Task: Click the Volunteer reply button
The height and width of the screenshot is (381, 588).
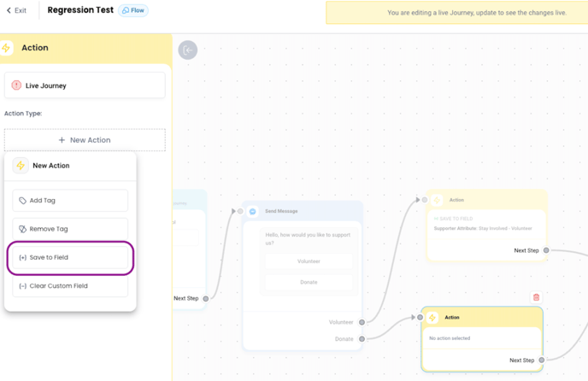Action: point(309,261)
